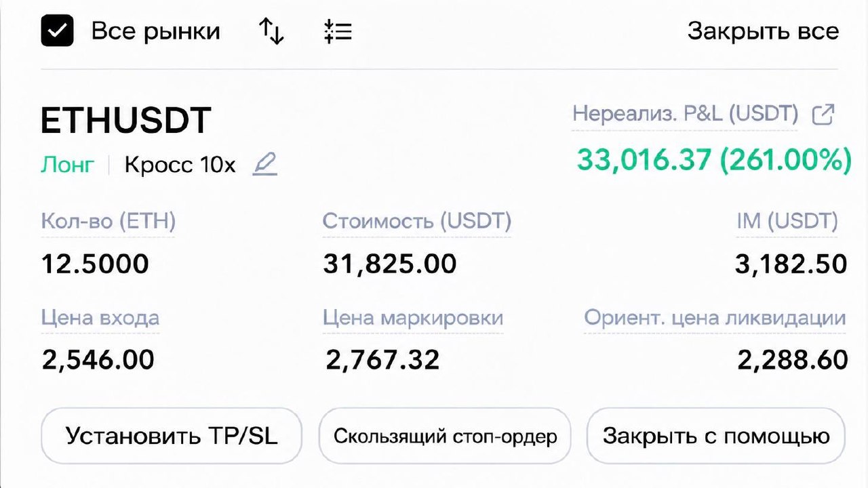Open the ETHUSDT pair title
The height and width of the screenshot is (488, 868).
tap(126, 121)
